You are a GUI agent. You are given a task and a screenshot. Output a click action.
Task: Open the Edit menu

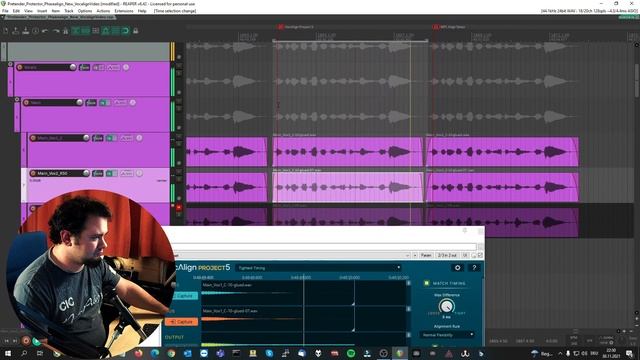tap(16, 11)
